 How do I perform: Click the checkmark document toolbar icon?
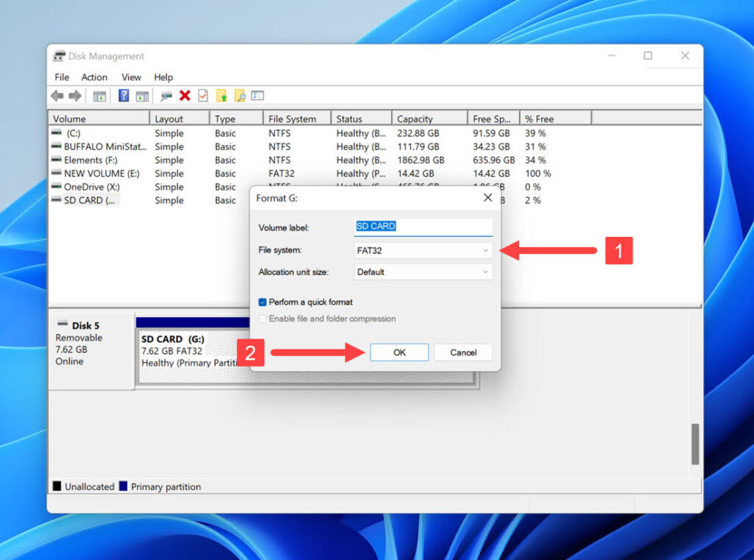203,96
